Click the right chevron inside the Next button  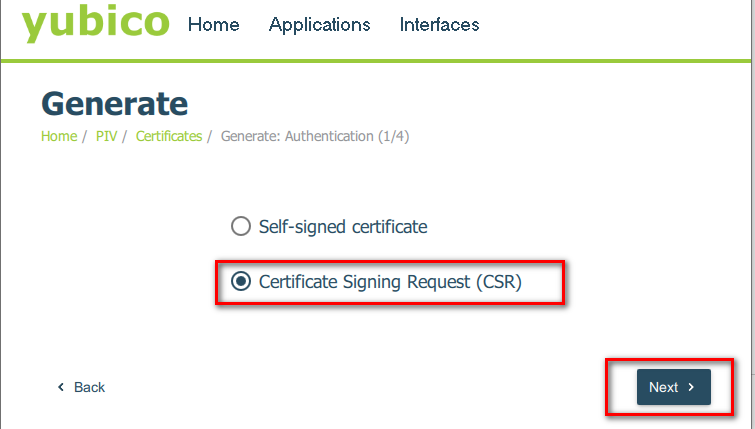pos(691,387)
